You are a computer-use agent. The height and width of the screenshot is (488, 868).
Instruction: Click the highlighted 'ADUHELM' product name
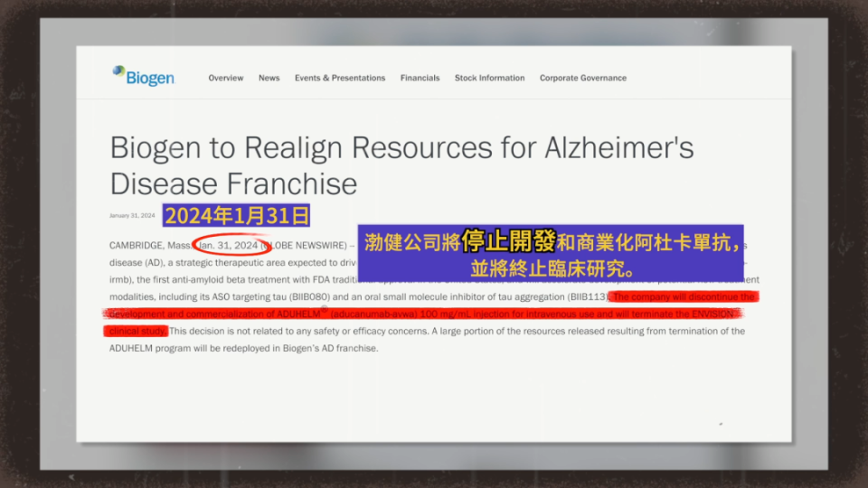298,314
